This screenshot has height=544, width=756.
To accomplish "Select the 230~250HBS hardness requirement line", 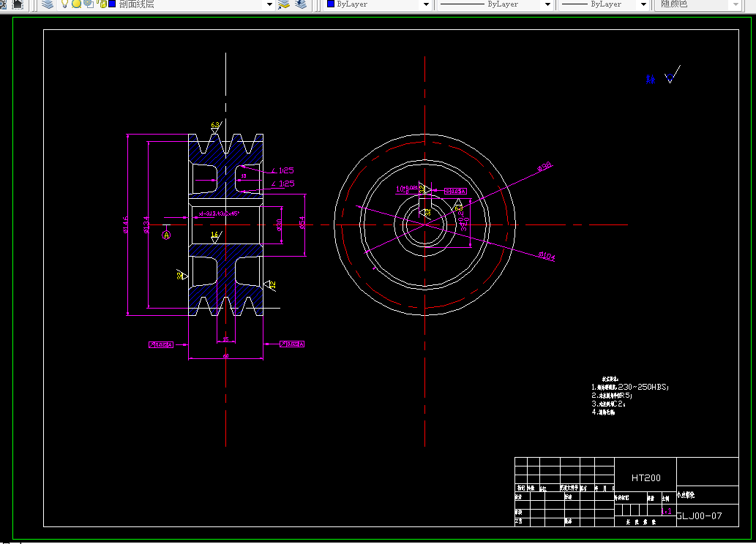I will click(x=629, y=387).
